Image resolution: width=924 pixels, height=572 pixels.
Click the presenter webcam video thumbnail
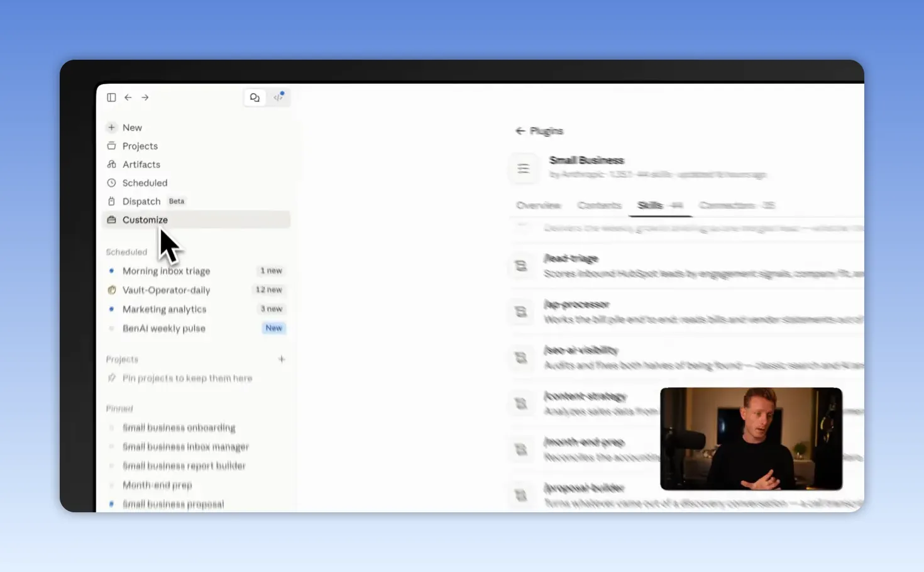(x=751, y=439)
